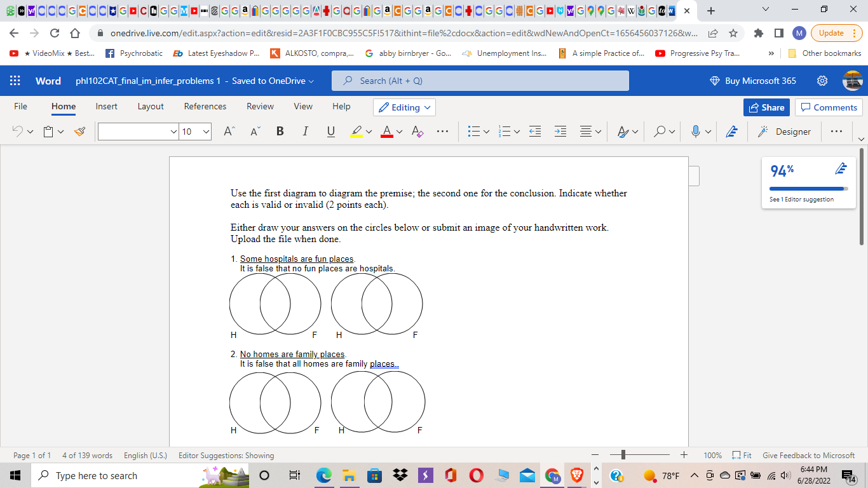Increase paragraph indent
Screen dimensions: 868x488
point(560,132)
